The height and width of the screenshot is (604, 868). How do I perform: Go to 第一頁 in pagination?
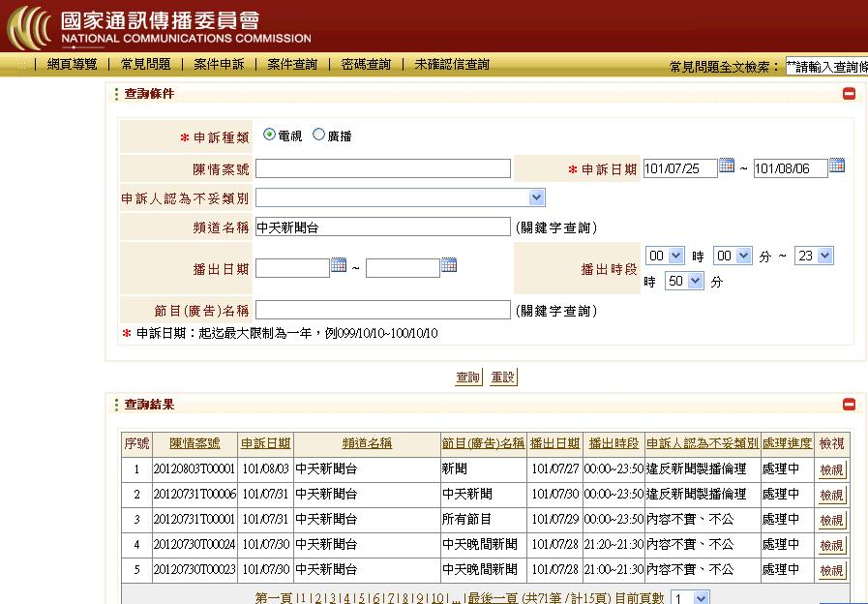(x=274, y=598)
